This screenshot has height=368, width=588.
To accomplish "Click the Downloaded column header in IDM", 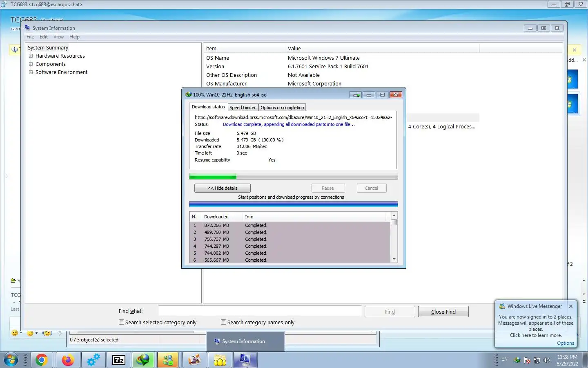I will pos(222,217).
